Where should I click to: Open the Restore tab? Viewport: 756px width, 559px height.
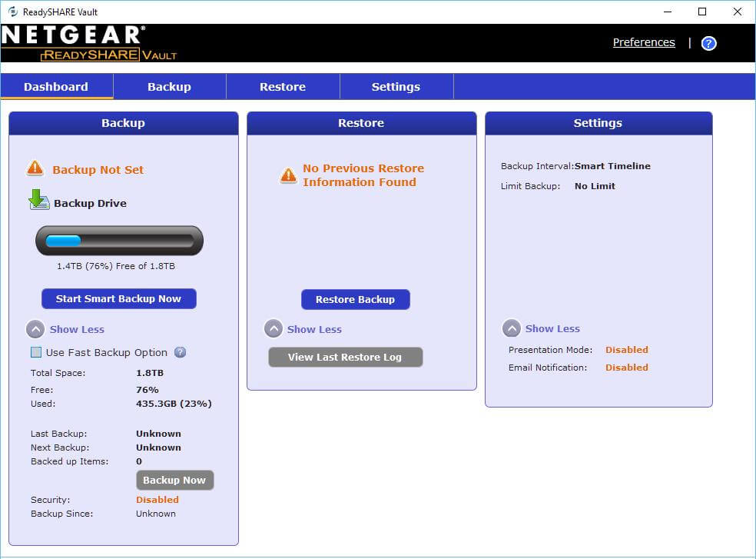click(x=283, y=87)
